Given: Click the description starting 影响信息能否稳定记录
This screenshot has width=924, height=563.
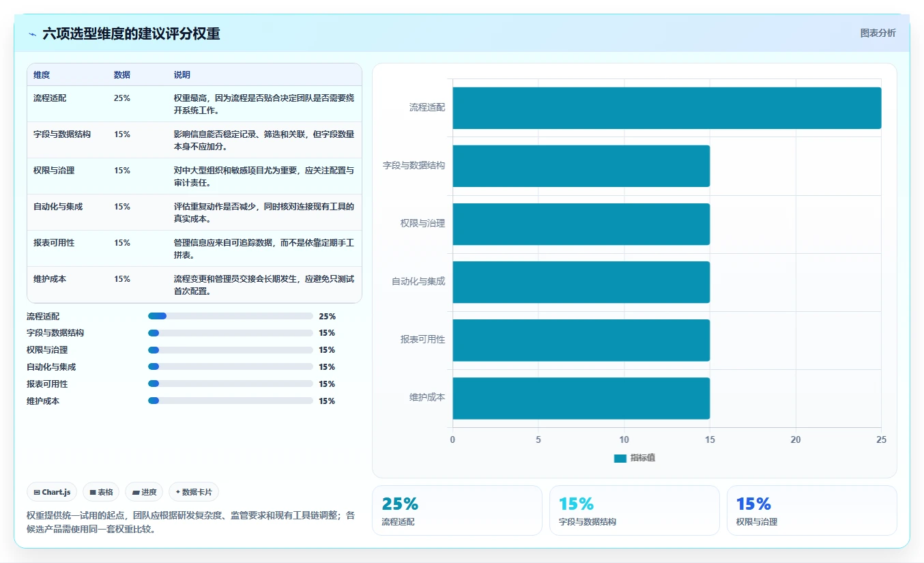Looking at the screenshot, I should click(x=264, y=140).
